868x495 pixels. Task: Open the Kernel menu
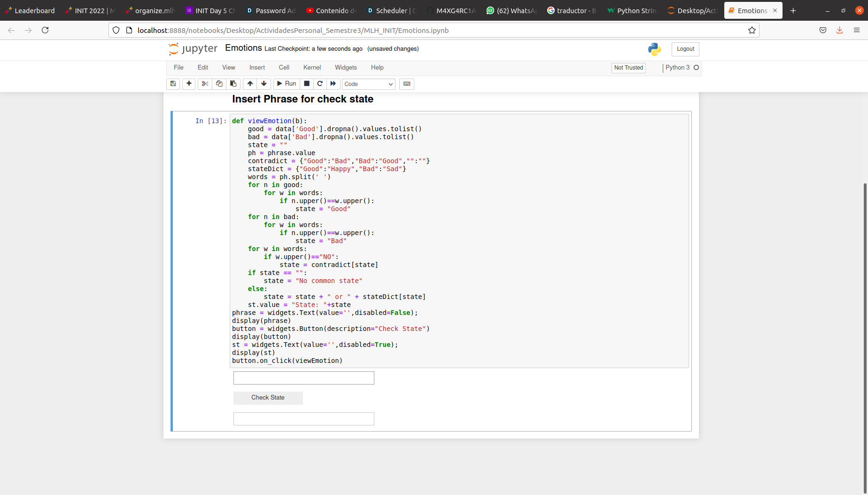click(x=312, y=68)
